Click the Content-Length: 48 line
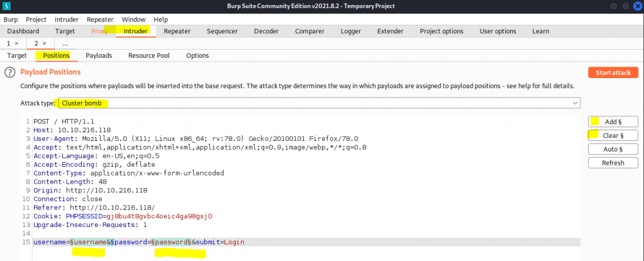Viewport: 644px width, 261px height. [x=70, y=182]
